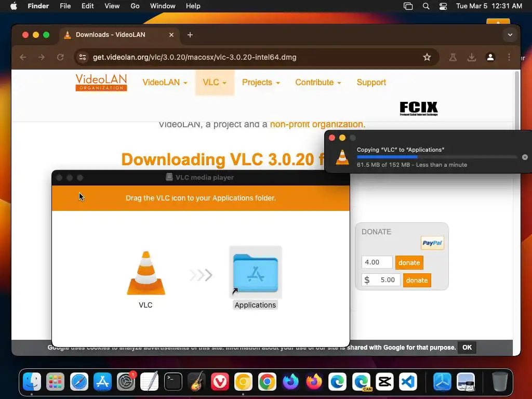Open Control Center in menu bar
This screenshot has width=532, height=399.
coord(443,6)
